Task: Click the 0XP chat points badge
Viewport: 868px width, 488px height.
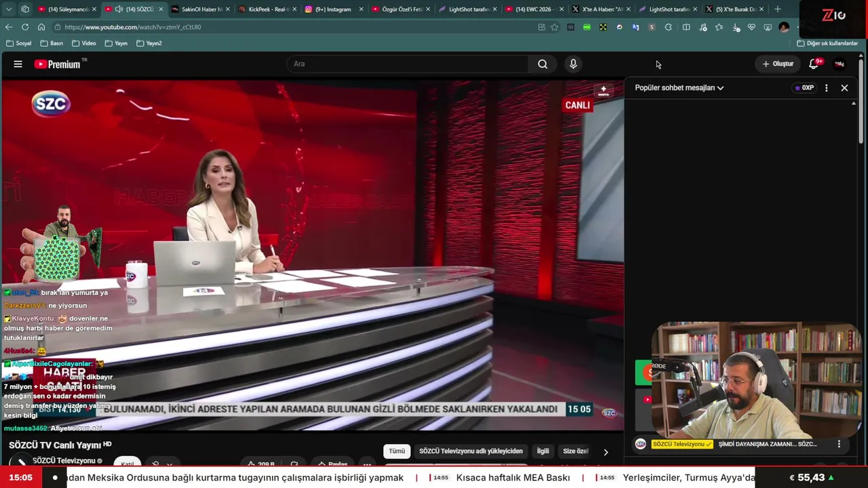Action: coord(804,87)
